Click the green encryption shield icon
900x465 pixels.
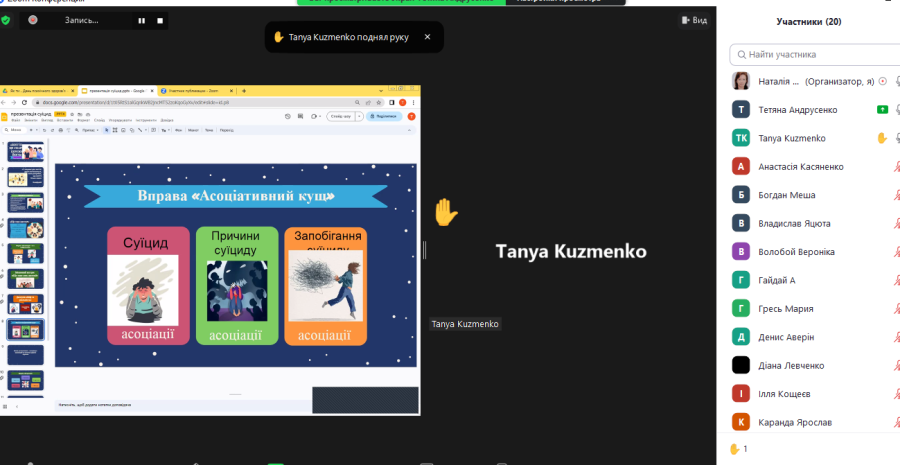(x=6, y=20)
